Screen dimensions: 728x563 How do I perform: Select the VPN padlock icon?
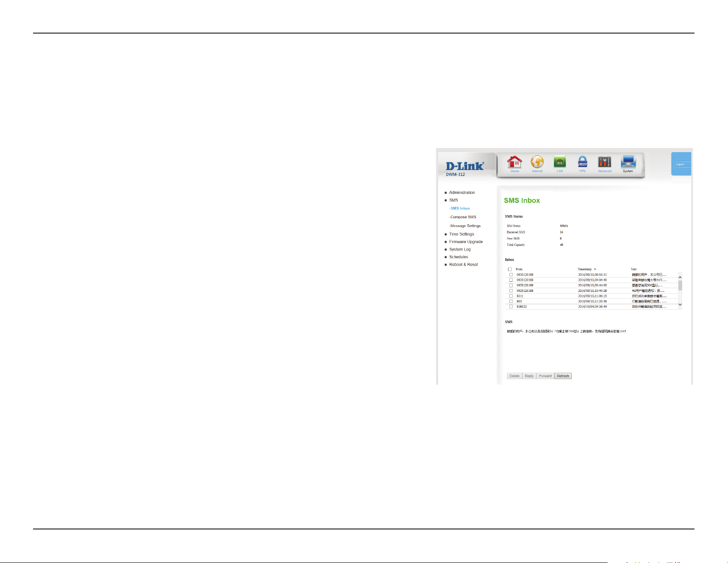582,162
